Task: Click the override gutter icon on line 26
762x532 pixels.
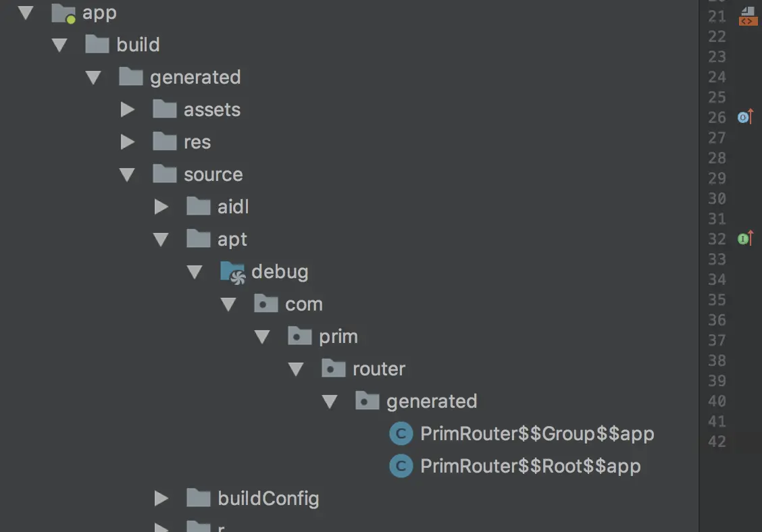Action: tap(746, 117)
